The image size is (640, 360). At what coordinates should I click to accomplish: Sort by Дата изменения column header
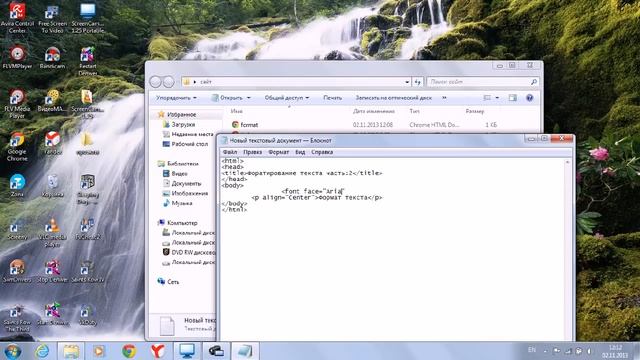click(x=374, y=111)
